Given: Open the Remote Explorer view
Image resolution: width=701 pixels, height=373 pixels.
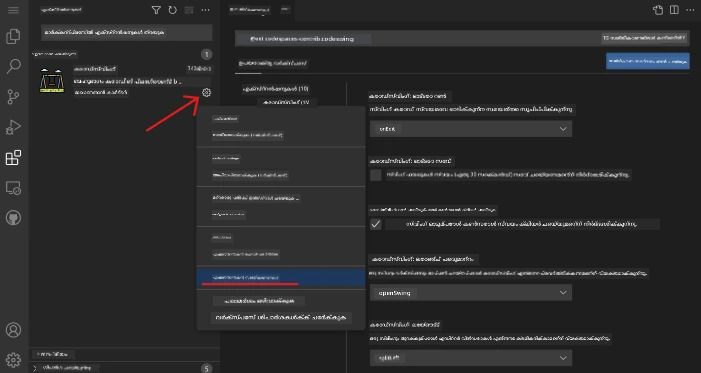Looking at the screenshot, I should (13, 188).
